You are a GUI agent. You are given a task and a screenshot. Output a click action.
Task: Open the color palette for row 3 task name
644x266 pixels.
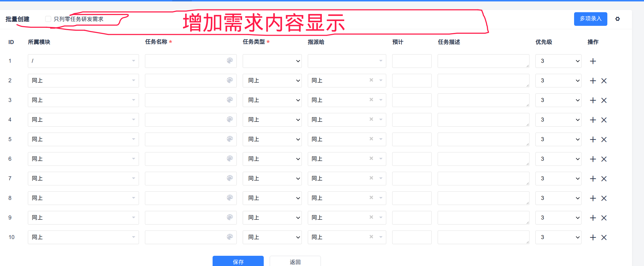(230, 100)
